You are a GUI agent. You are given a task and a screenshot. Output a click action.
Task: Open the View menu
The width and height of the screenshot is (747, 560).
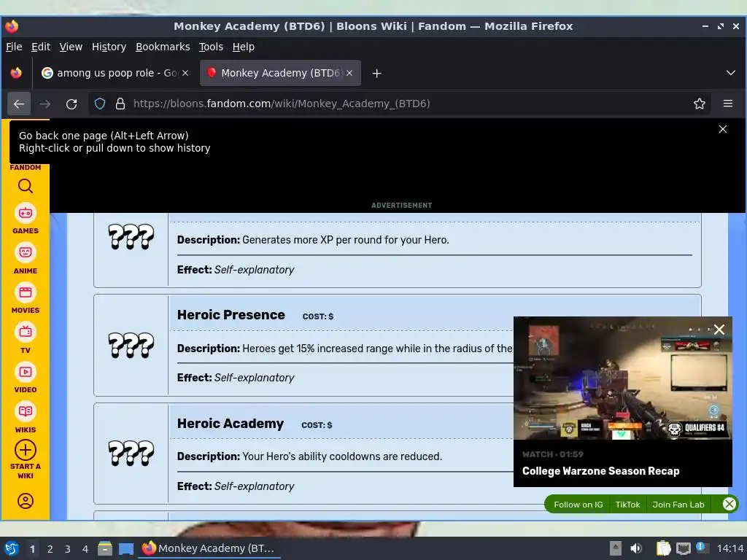(71, 47)
